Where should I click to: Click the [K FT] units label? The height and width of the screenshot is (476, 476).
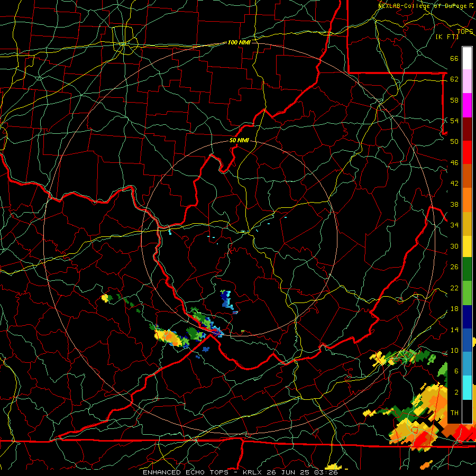coord(447,36)
